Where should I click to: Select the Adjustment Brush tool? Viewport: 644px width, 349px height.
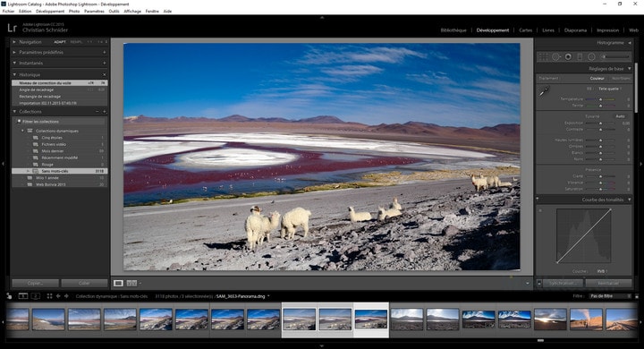tap(614, 56)
